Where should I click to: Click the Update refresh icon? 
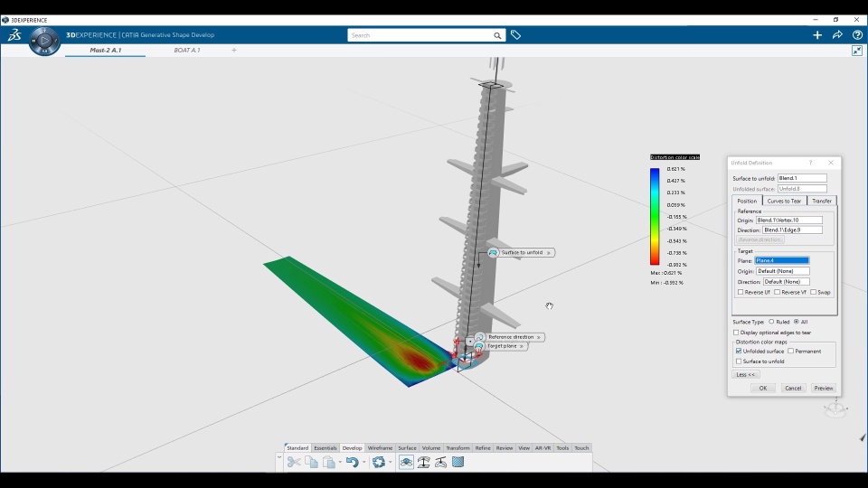click(x=379, y=462)
